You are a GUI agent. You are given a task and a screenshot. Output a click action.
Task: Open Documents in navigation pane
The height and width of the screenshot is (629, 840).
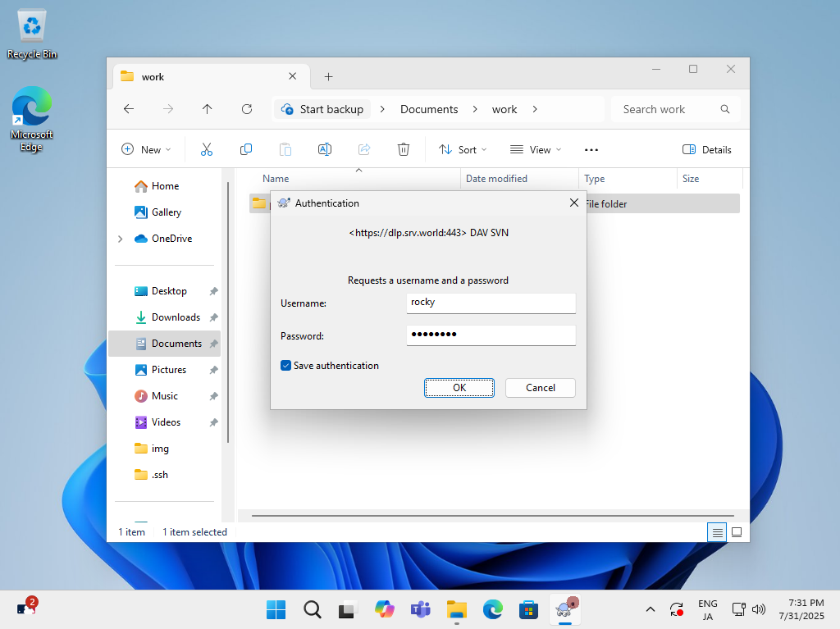click(x=164, y=344)
